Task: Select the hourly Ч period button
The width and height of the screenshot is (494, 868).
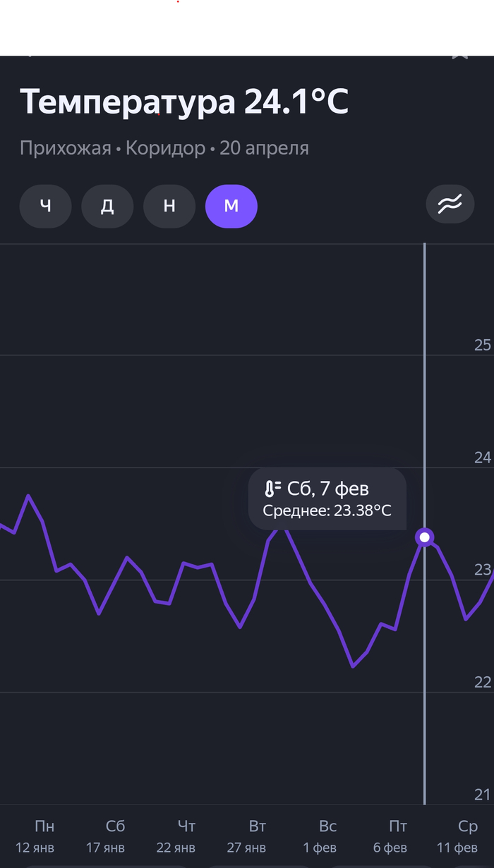Action: click(46, 207)
